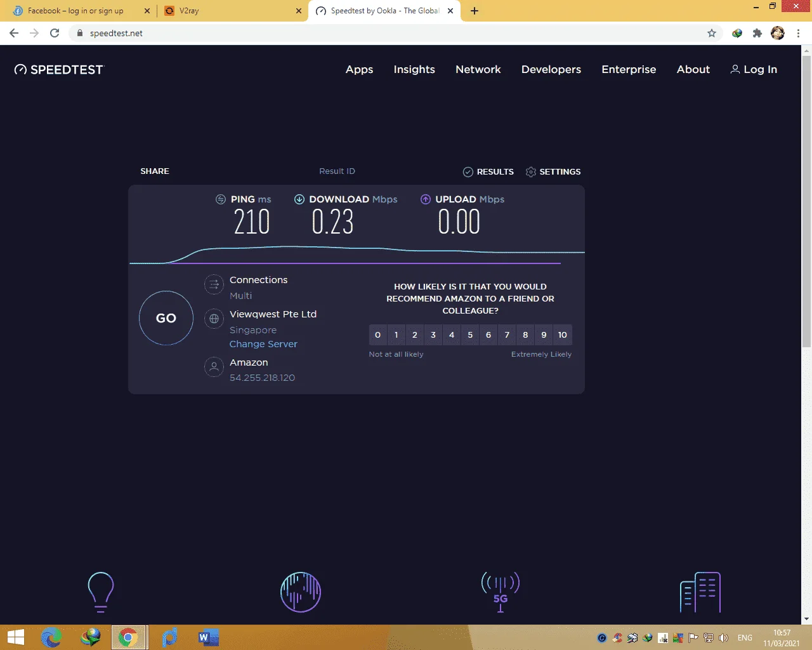The width and height of the screenshot is (812, 650).
Task: Open the Settings gear icon
Action: point(531,172)
